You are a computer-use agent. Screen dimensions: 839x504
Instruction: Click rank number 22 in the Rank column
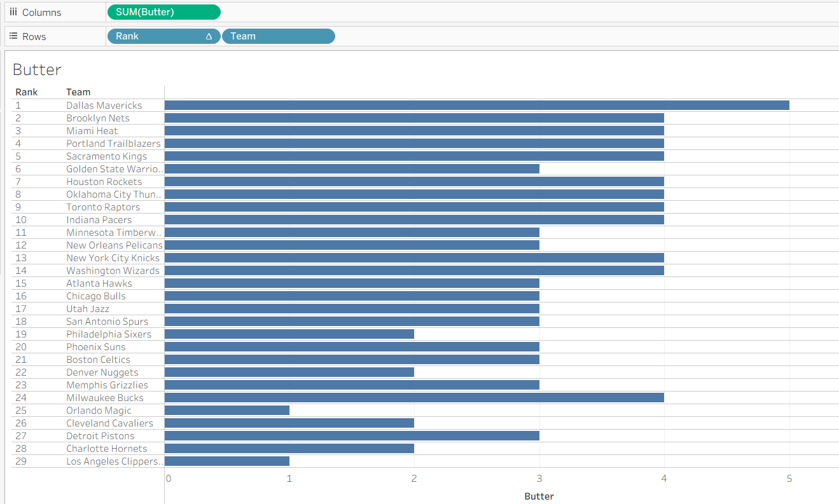(x=21, y=372)
